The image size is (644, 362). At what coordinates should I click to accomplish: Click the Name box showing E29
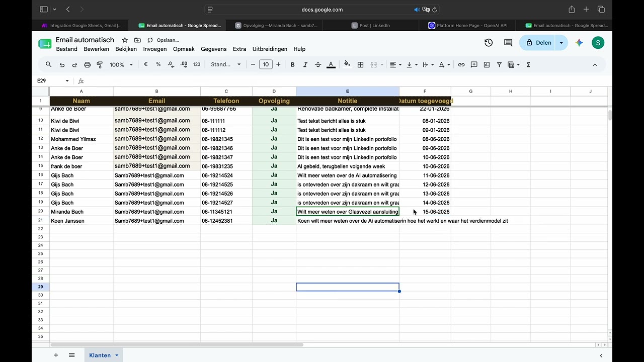click(x=53, y=80)
